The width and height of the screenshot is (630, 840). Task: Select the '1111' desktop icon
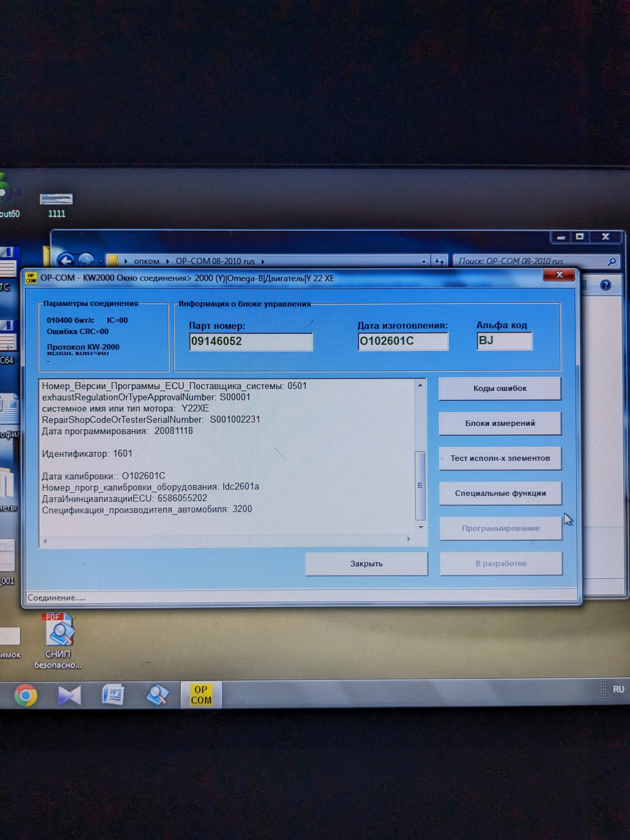(x=56, y=206)
